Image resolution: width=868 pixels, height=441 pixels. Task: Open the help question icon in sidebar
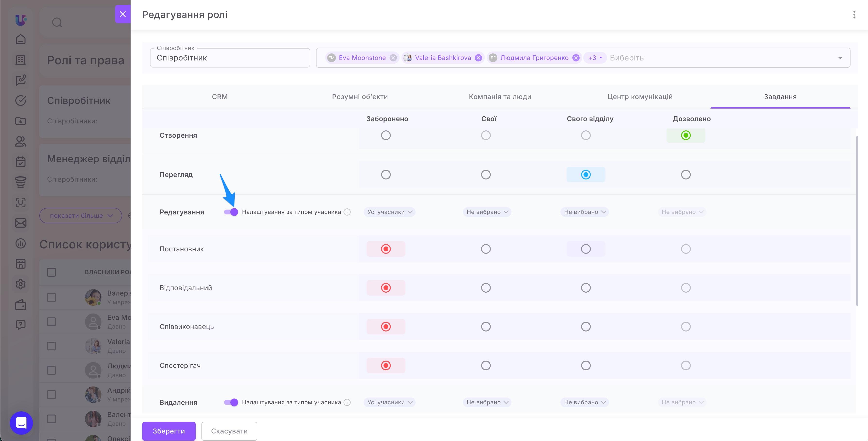point(21,325)
